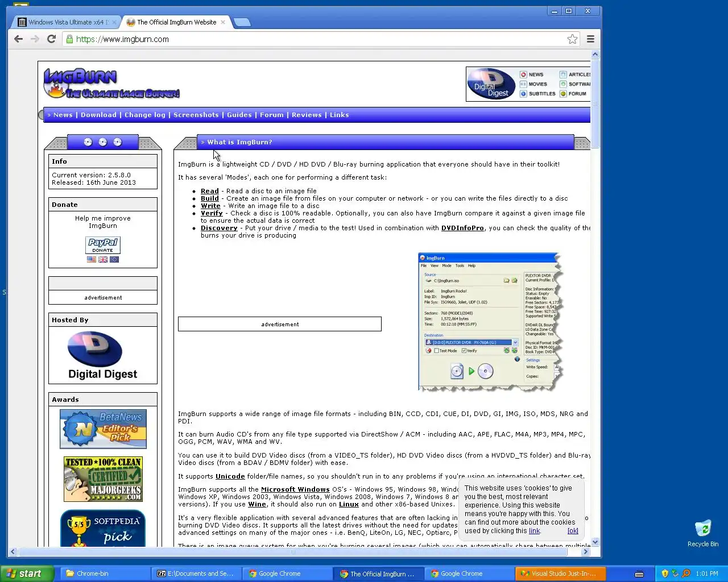This screenshot has width=728, height=582.
Task: Open the Download navigation link
Action: pyautogui.click(x=98, y=115)
